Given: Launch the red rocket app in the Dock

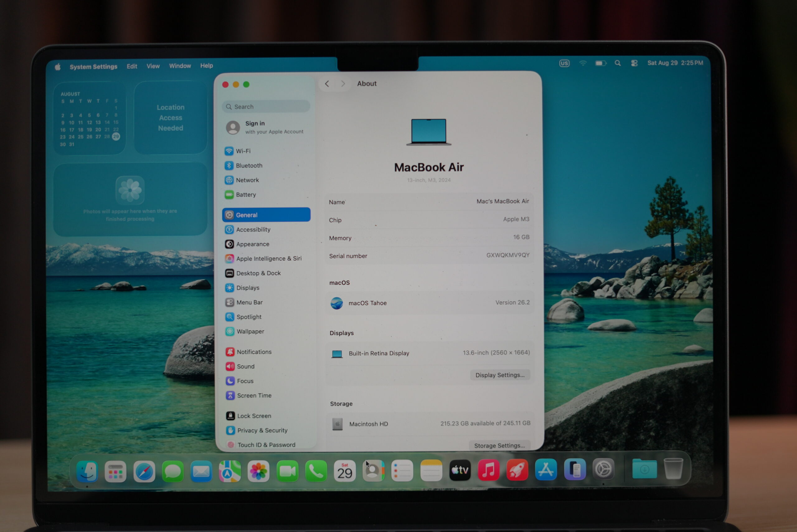Looking at the screenshot, I should pos(517,470).
